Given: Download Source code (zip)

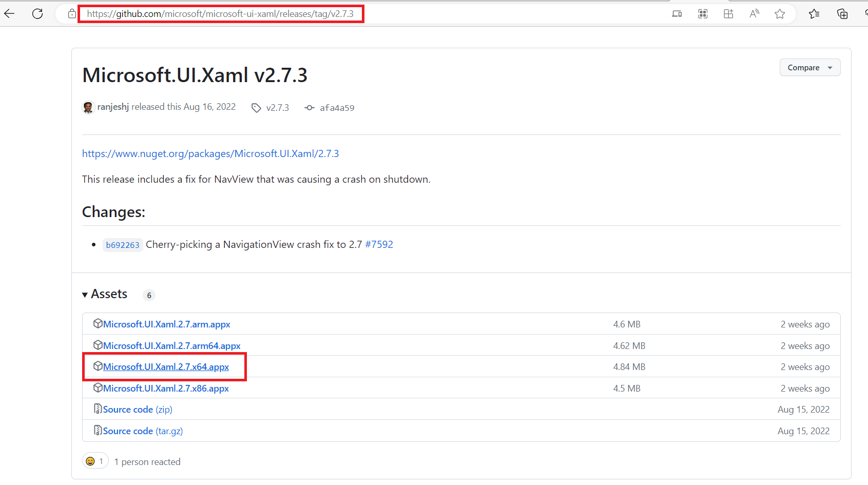Looking at the screenshot, I should tap(137, 410).
